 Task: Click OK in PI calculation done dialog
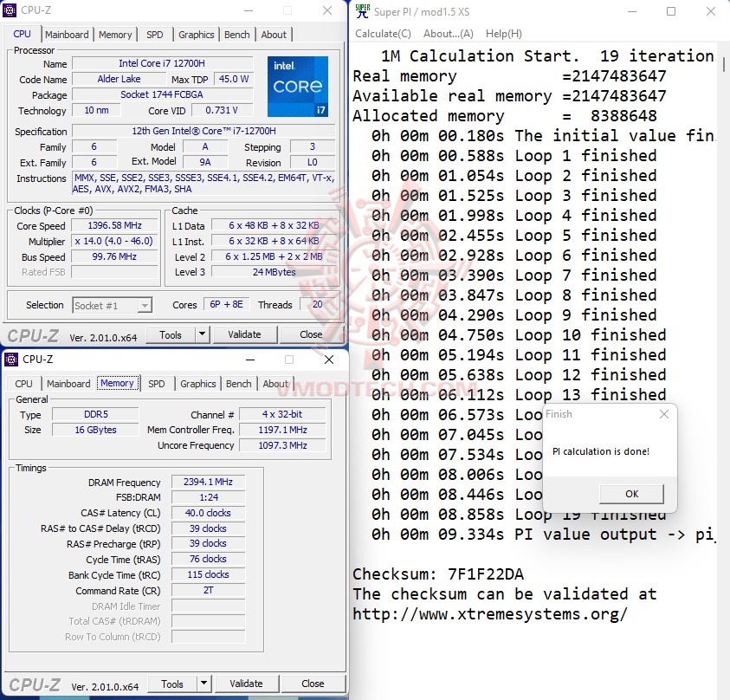click(632, 494)
